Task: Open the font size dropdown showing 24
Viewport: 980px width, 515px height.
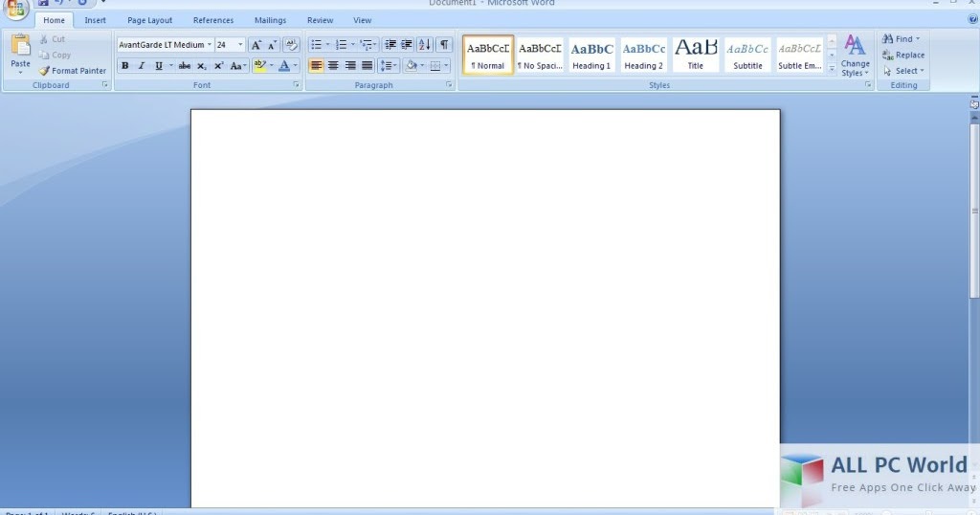Action: click(x=240, y=45)
